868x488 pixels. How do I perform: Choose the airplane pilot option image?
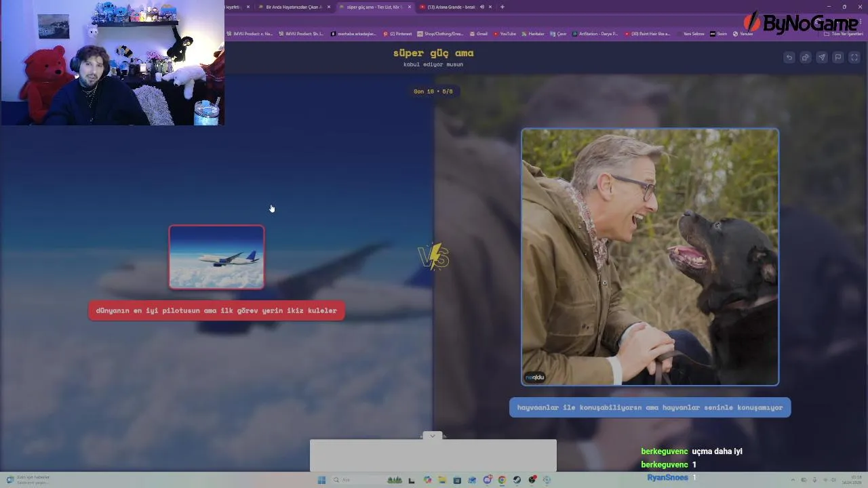point(216,258)
